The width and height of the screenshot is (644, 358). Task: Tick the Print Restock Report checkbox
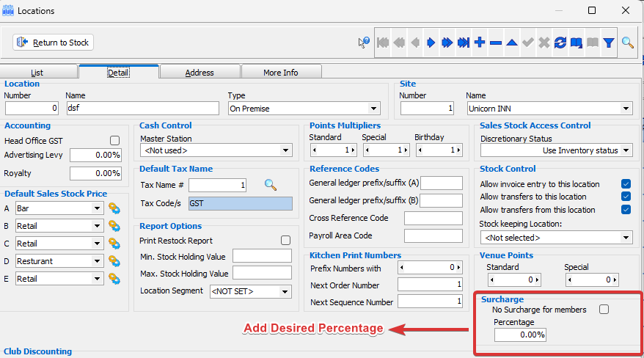(285, 241)
